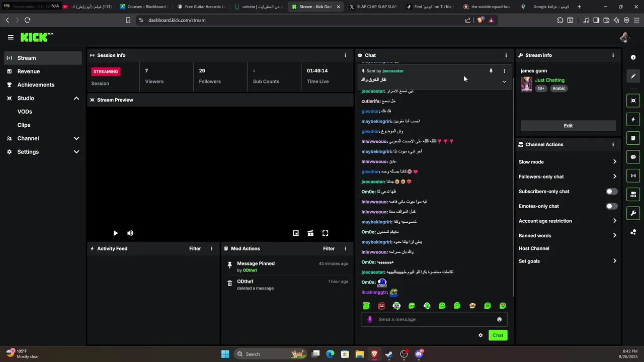Insert the red angry face emote

tap(381, 305)
